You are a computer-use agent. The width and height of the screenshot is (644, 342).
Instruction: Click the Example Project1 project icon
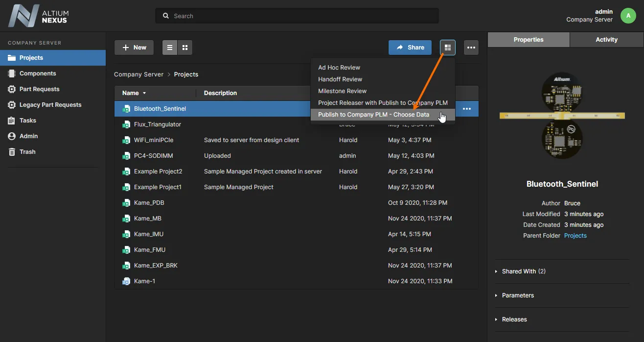click(x=126, y=187)
